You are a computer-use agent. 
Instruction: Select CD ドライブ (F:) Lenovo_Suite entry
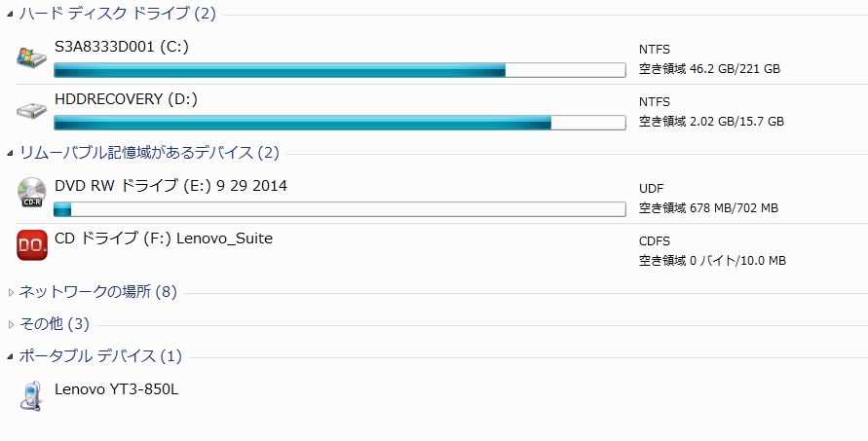[x=164, y=239]
